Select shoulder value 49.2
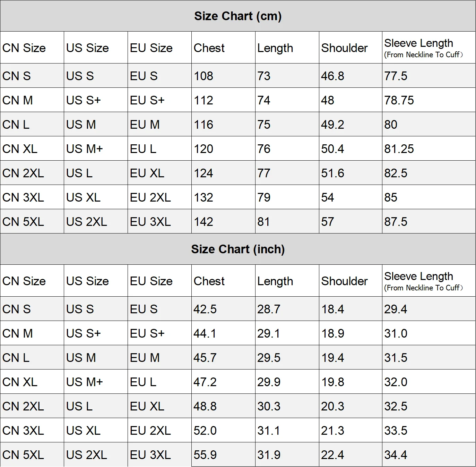The height and width of the screenshot is (467, 476). [332, 125]
